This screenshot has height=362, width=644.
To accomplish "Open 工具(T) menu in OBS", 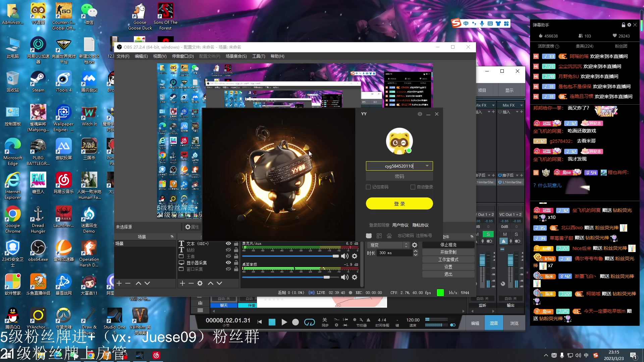I will point(259,56).
